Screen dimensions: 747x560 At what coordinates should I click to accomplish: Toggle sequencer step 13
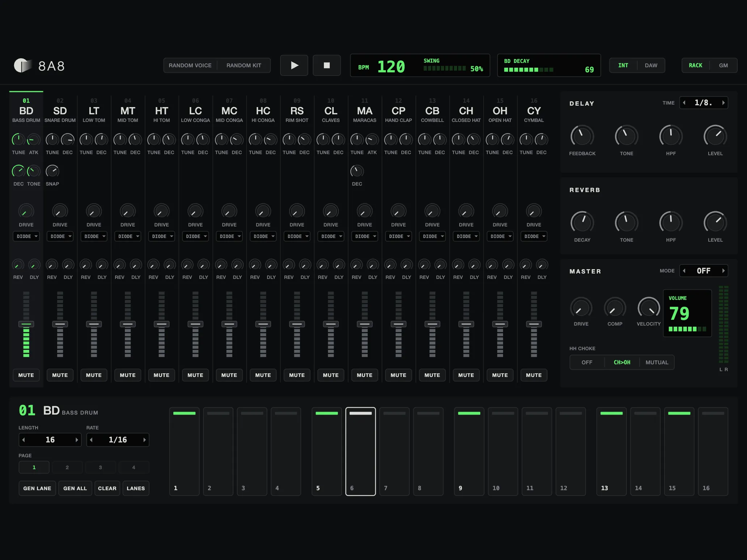(612, 451)
